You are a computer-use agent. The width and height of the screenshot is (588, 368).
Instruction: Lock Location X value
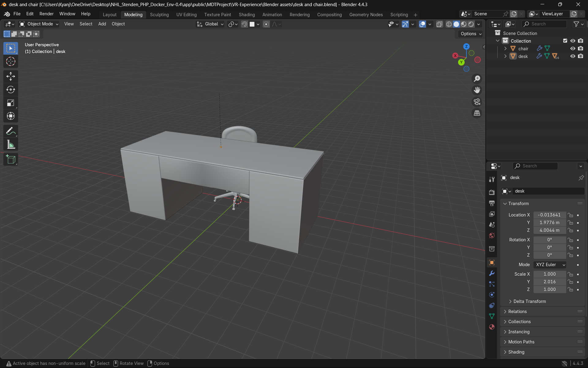click(570, 215)
